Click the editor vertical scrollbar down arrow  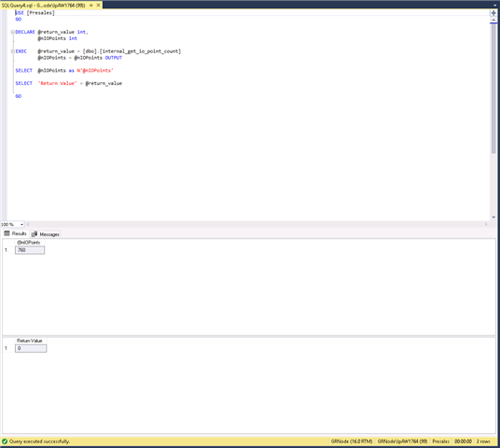(x=493, y=217)
